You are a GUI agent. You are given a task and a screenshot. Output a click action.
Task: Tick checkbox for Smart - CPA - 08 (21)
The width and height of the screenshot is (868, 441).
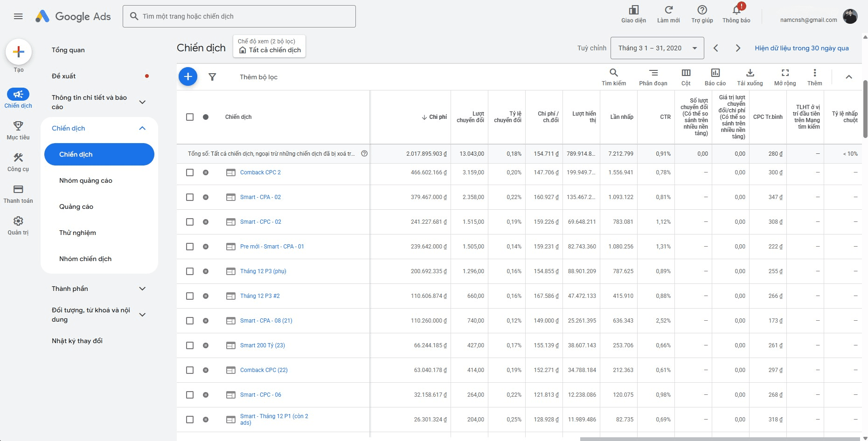pos(190,321)
